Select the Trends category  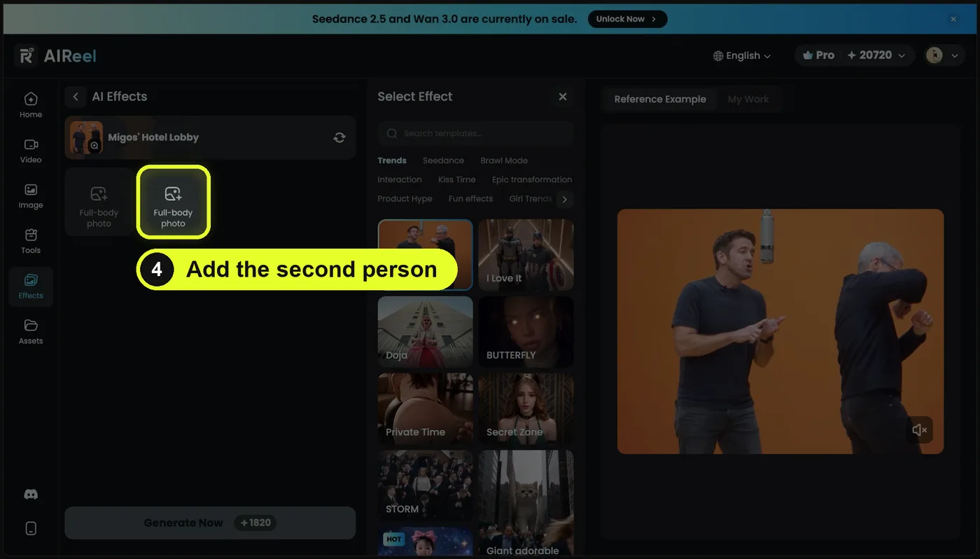[x=392, y=160]
